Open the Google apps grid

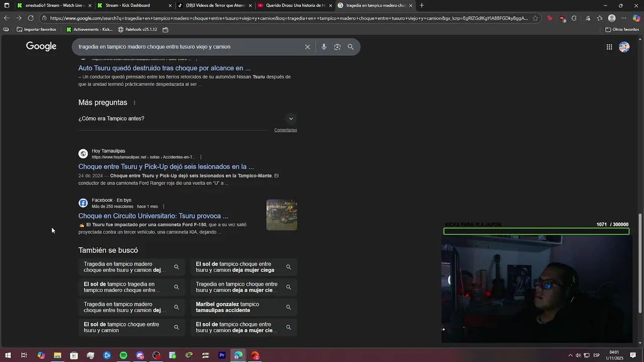point(609,47)
